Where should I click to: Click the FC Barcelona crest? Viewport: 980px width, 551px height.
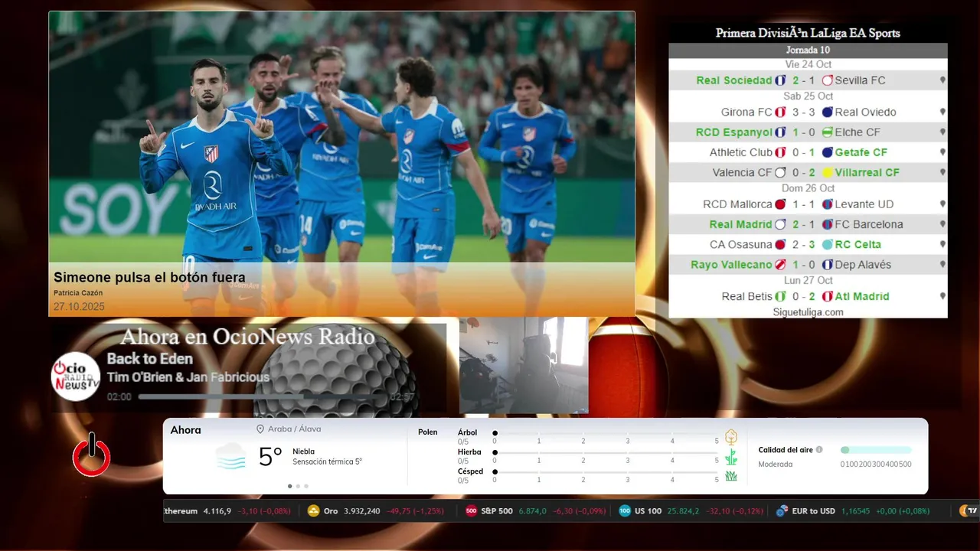[x=827, y=224]
